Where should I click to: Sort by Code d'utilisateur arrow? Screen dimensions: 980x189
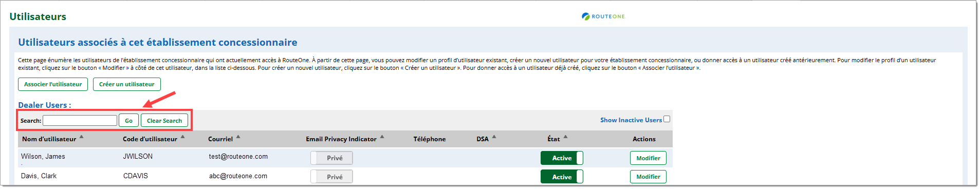pyautogui.click(x=182, y=137)
